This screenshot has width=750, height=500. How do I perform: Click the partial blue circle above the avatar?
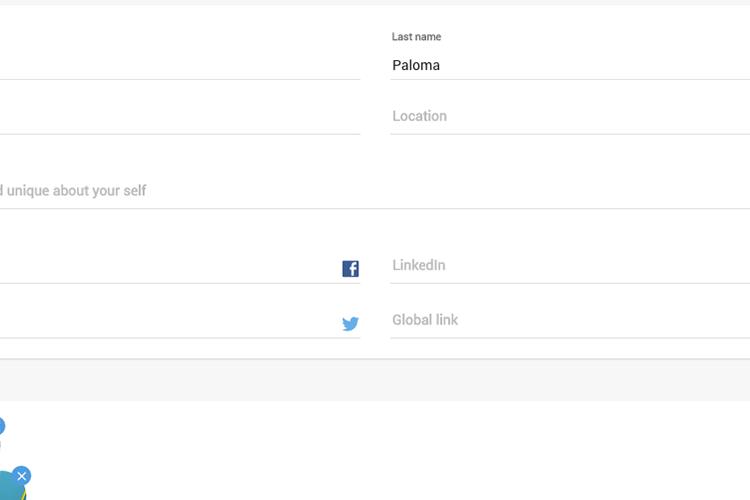1,426
